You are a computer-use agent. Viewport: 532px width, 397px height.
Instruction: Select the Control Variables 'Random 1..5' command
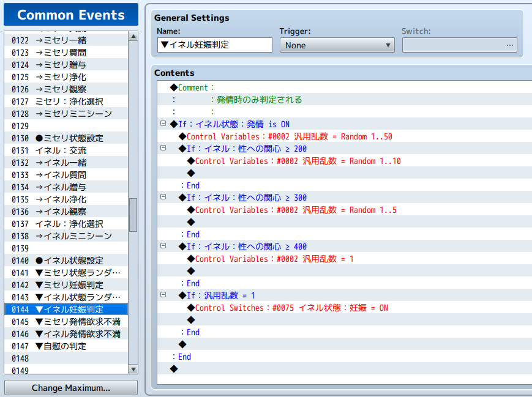(345, 210)
